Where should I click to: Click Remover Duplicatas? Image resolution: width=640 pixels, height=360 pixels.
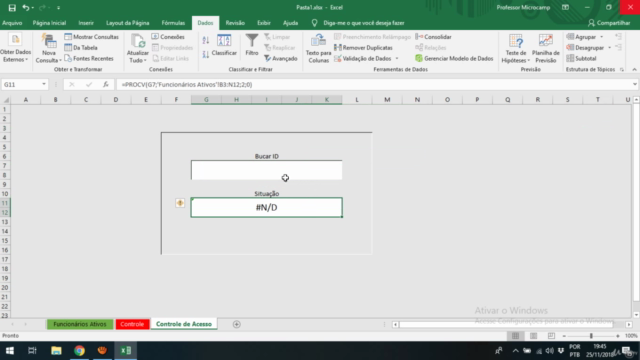363,47
